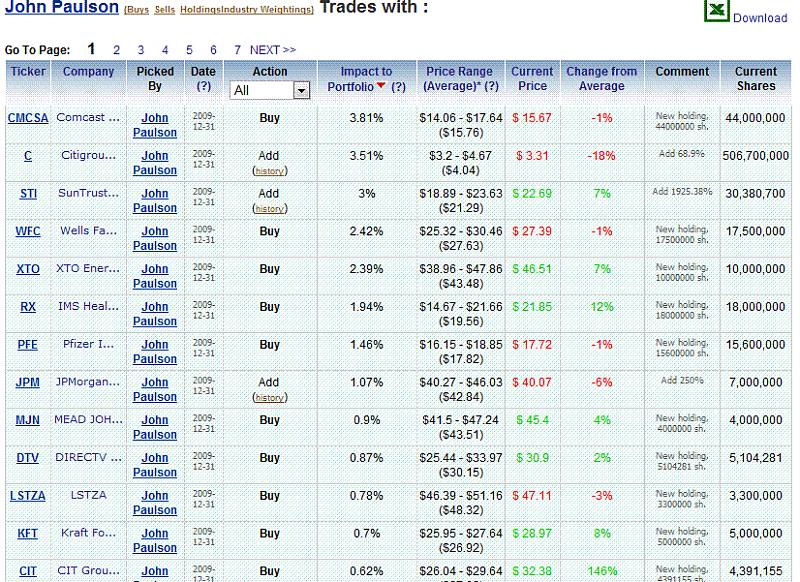Image resolution: width=800 pixels, height=582 pixels.
Task: Click the Comcast company name cell
Action: click(x=88, y=117)
